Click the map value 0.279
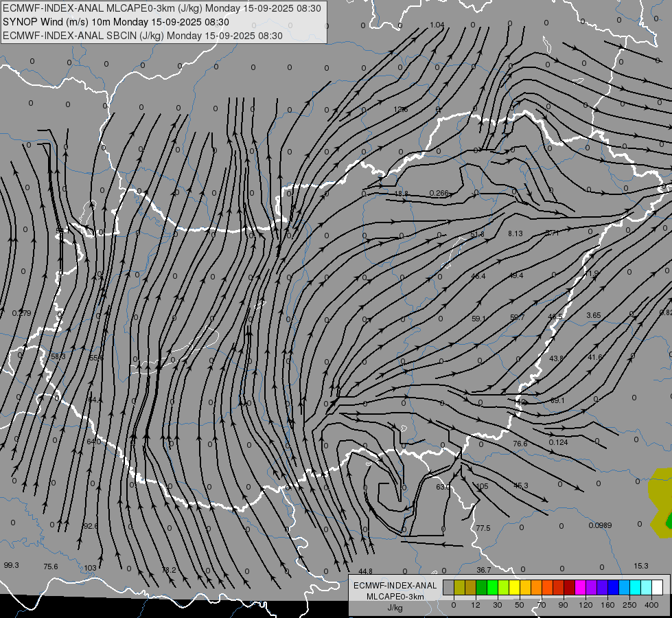Viewport: 672px width, 618px height. coord(21,314)
